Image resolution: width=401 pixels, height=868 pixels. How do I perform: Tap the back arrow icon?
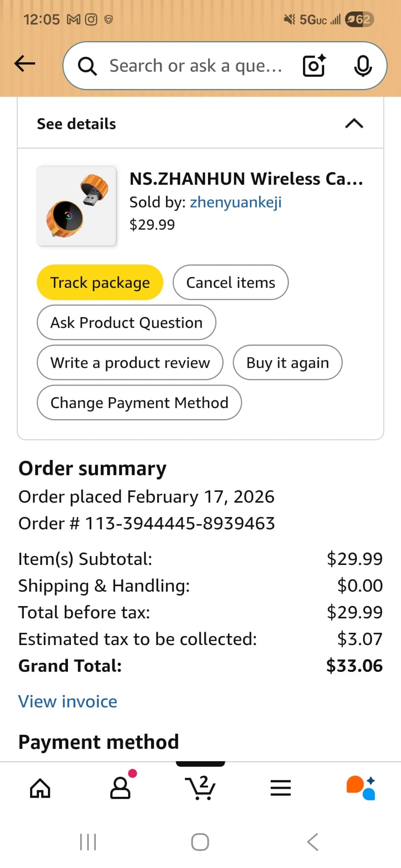click(x=25, y=64)
